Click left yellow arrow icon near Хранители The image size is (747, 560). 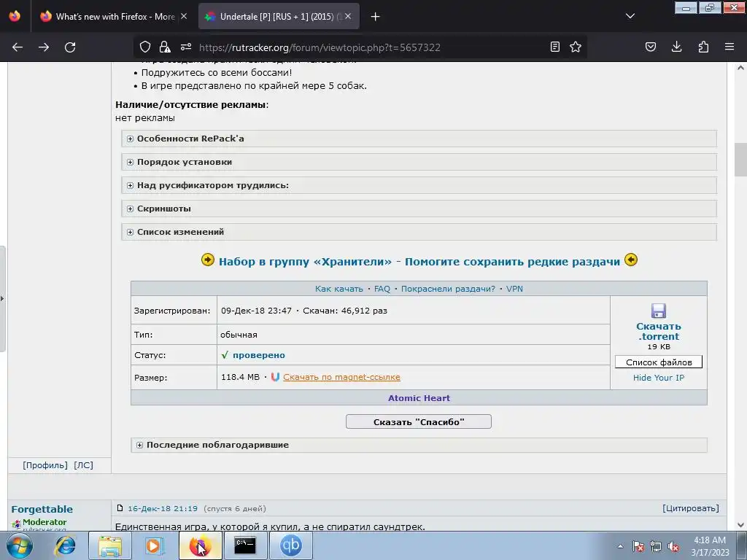[x=208, y=260]
